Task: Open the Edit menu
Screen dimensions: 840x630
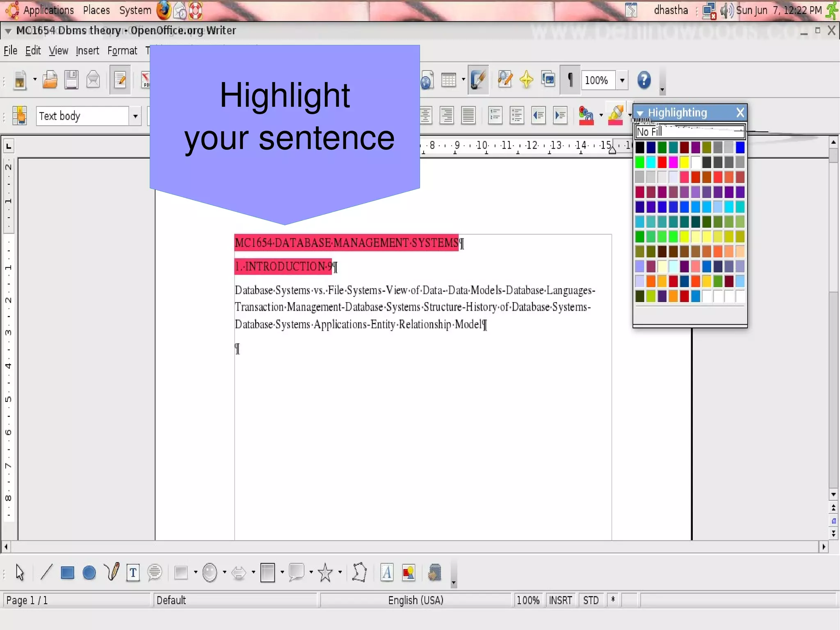Action: tap(33, 50)
